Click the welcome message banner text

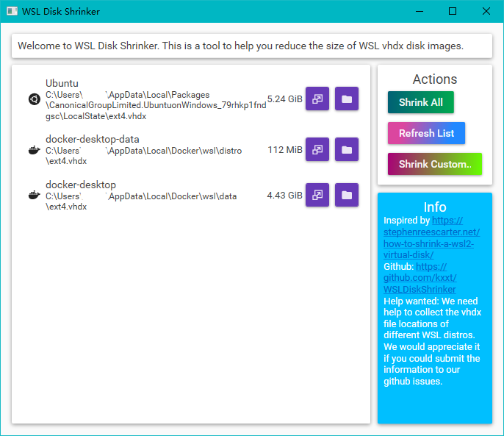(241, 46)
